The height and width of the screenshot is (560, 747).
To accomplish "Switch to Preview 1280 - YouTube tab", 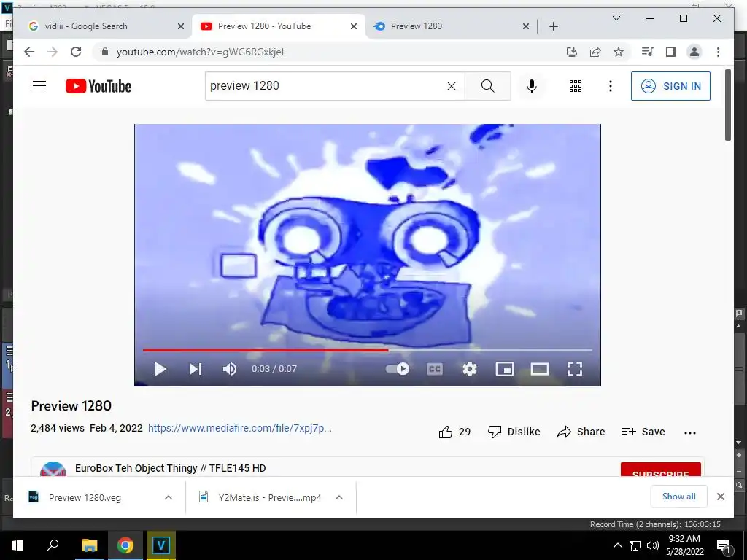I will tap(279, 26).
